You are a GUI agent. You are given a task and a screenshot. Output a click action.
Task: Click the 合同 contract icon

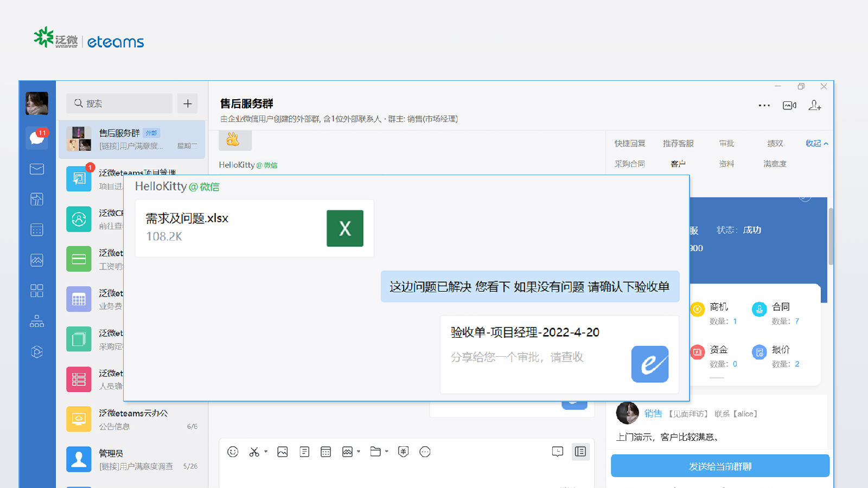click(759, 309)
